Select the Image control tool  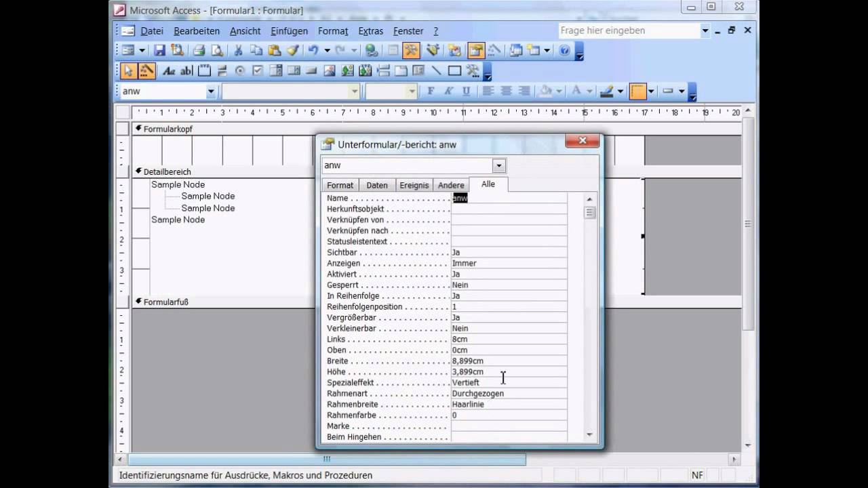tap(330, 70)
